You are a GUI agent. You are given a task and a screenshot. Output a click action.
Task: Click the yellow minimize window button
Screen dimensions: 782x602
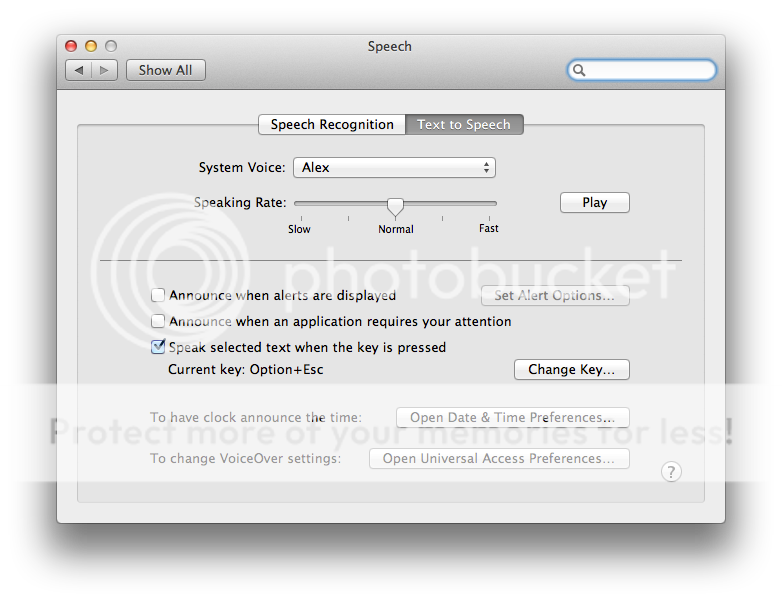(x=91, y=46)
